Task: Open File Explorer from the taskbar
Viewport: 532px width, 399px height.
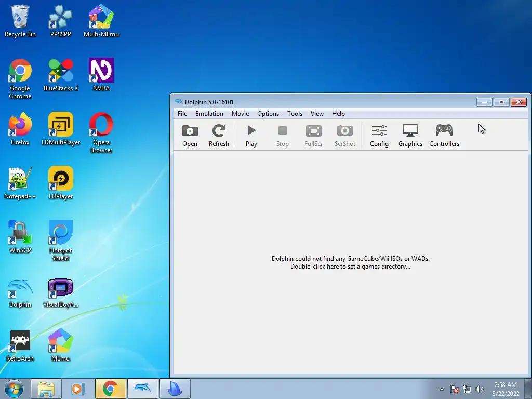Action: [x=46, y=389]
